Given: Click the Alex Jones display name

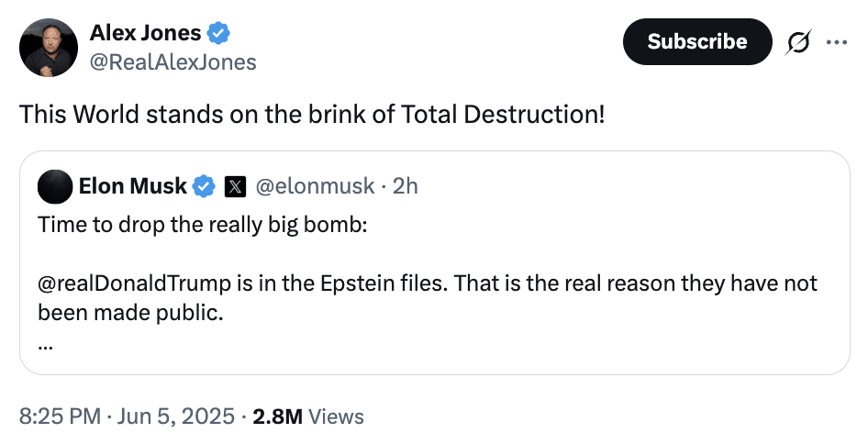Looking at the screenshot, I should 146,33.
